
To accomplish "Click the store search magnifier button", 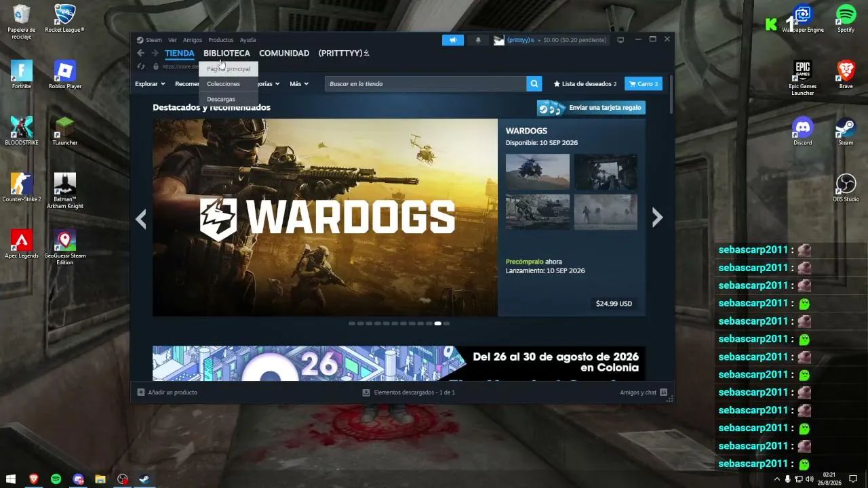I will tap(535, 84).
